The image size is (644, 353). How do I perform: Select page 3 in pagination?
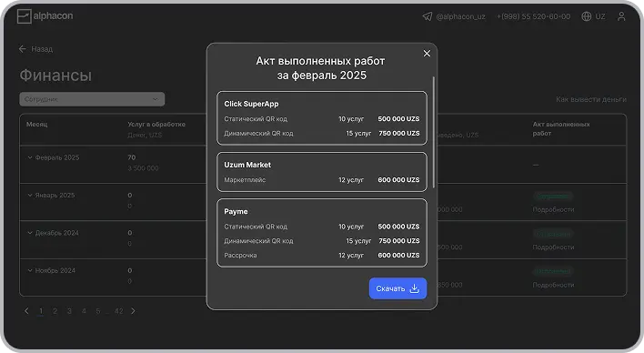[69, 311]
